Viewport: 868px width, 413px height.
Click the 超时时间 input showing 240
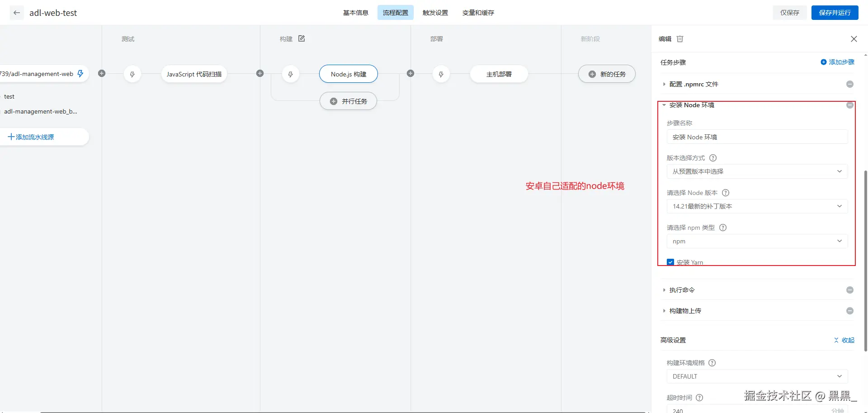(757, 409)
